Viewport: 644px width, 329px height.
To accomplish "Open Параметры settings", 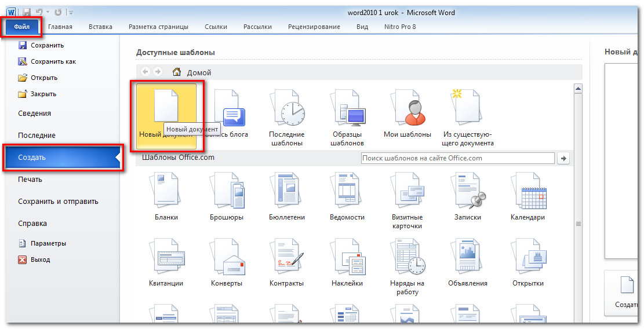I will [x=42, y=243].
